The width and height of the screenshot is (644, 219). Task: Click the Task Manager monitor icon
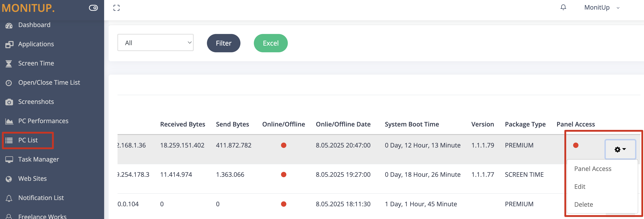click(x=9, y=160)
